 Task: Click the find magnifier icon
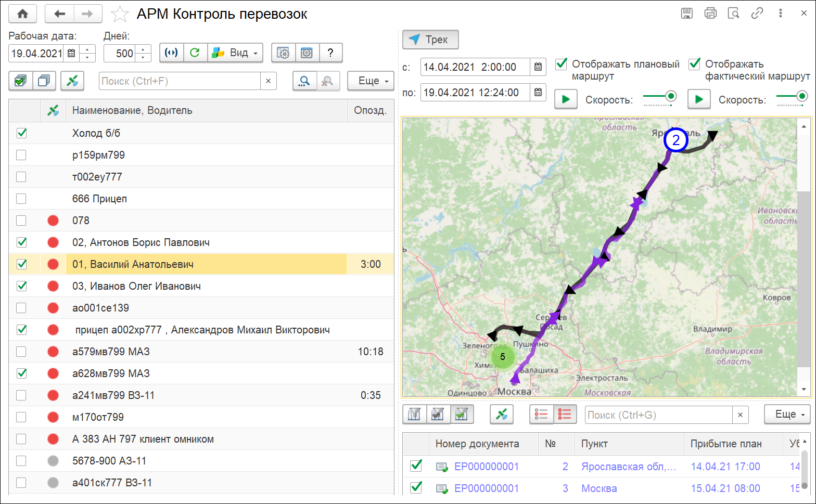pyautogui.click(x=304, y=81)
